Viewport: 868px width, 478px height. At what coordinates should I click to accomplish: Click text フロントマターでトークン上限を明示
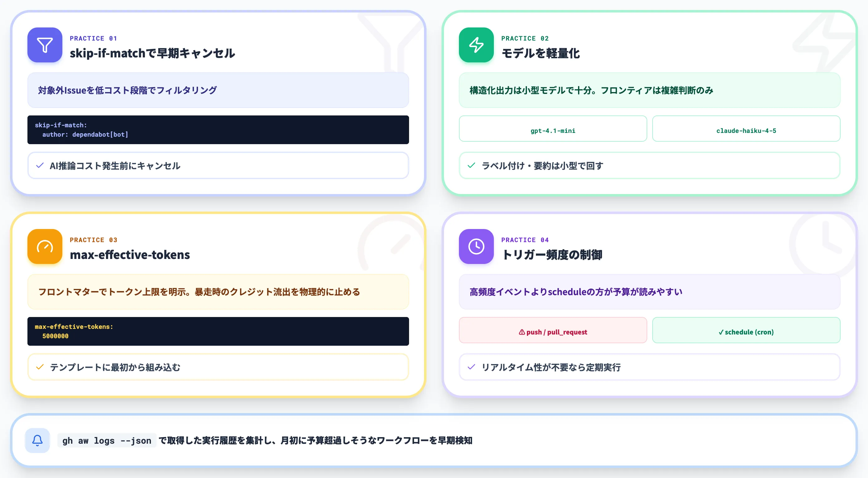[112, 292]
